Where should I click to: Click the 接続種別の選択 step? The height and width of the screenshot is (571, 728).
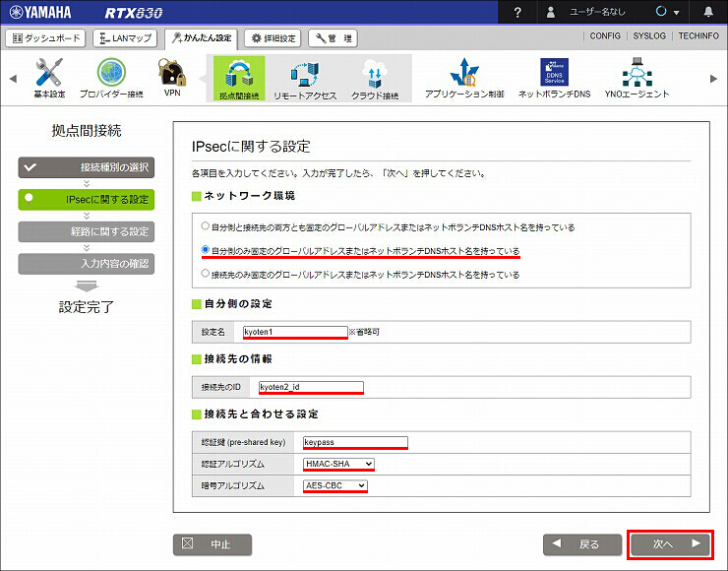click(87, 167)
